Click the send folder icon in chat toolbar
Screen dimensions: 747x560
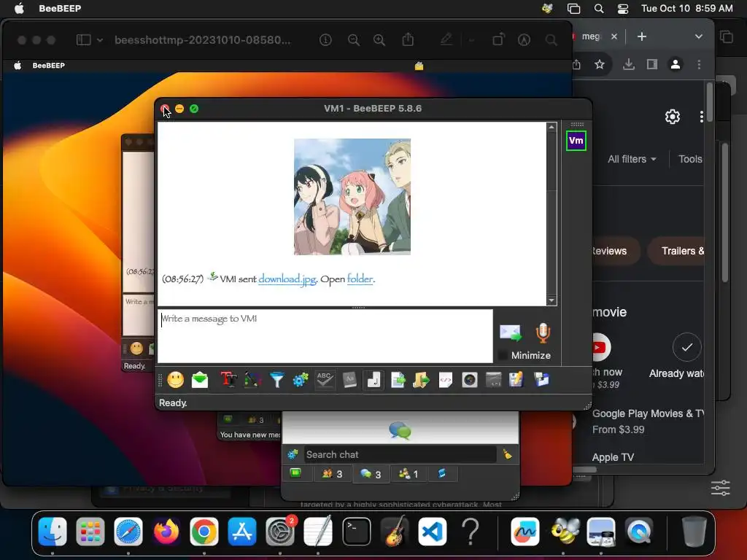pyautogui.click(x=422, y=380)
